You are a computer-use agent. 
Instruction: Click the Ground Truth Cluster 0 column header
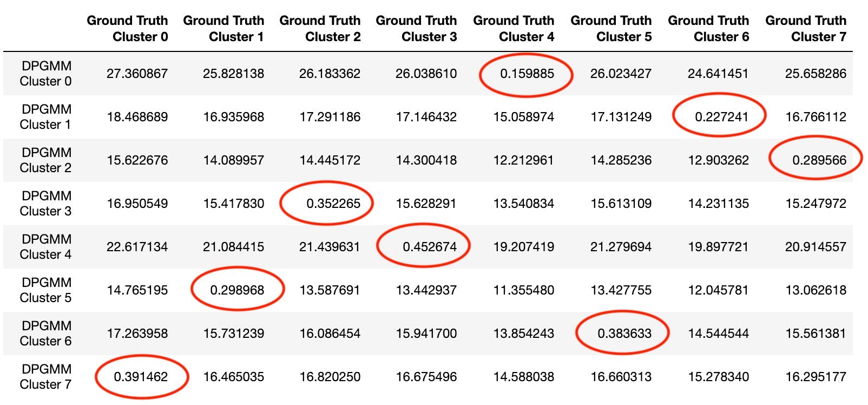click(127, 29)
